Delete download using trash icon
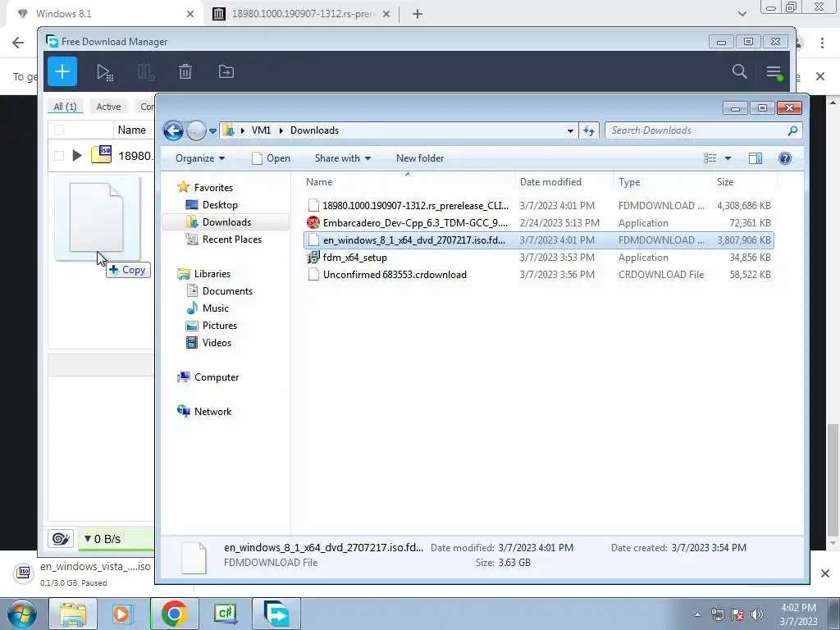 pos(185,71)
